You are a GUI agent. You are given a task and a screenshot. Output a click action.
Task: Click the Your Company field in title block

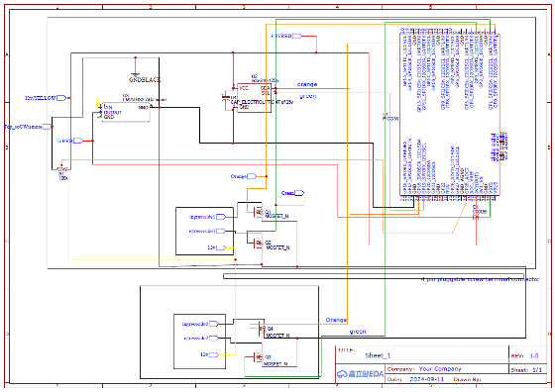pos(440,368)
